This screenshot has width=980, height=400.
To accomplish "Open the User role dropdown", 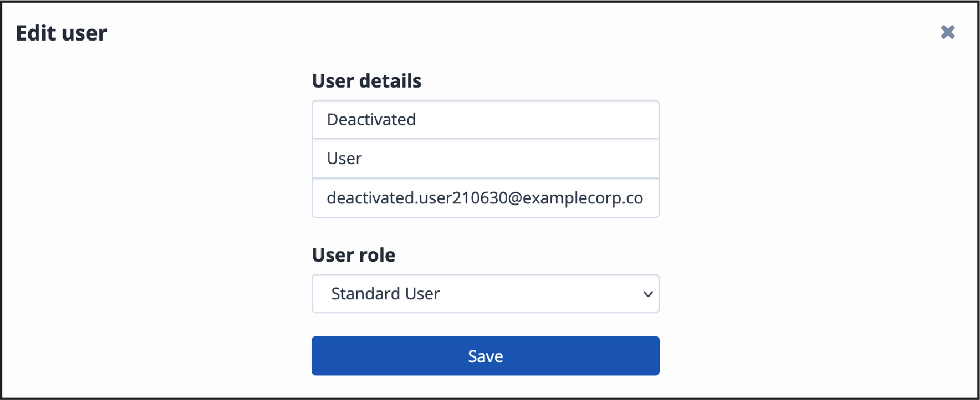I will click(485, 294).
